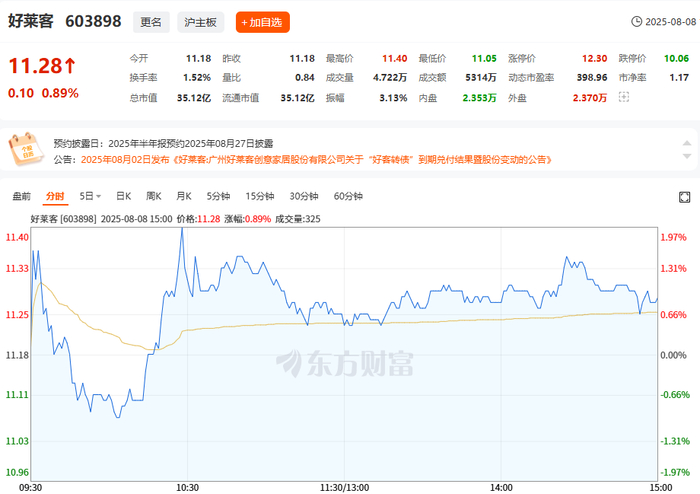Click the 沪主板 tag button
This screenshot has width=700, height=494.
[200, 22]
